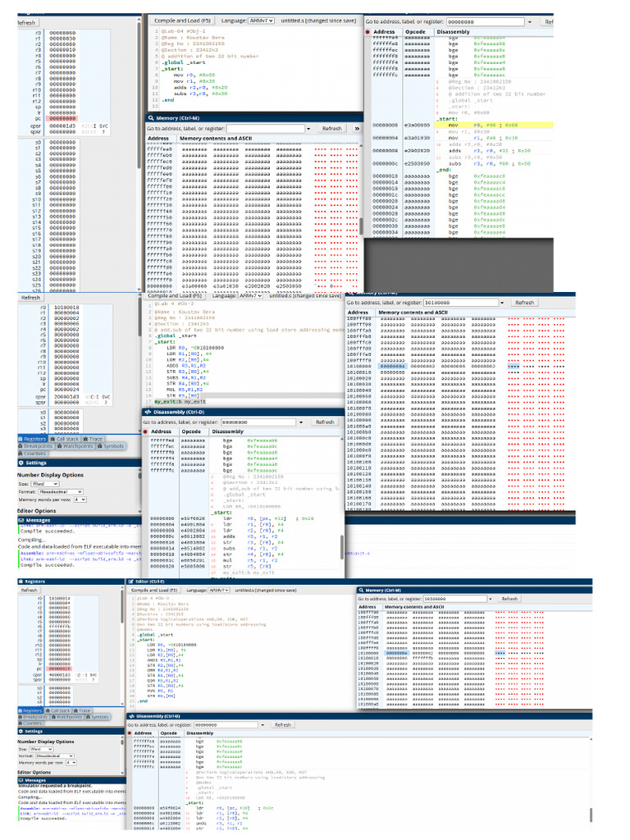Click Compile and Load (F5) in middle screenshot
This screenshot has width=630, height=840.
coord(175,295)
